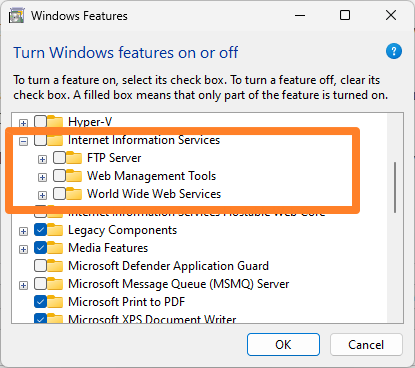Click the Microsoft Print to PDF folder icon
The width and height of the screenshot is (415, 368).
[55, 302]
